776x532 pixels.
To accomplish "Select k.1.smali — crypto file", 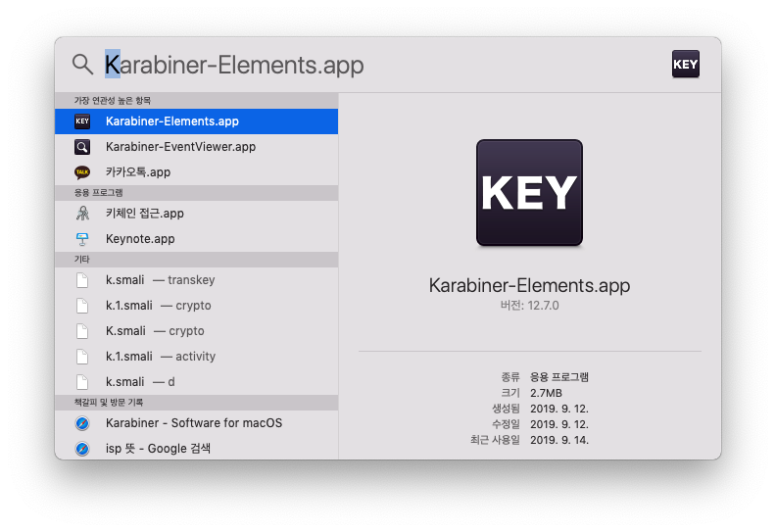I will (197, 306).
